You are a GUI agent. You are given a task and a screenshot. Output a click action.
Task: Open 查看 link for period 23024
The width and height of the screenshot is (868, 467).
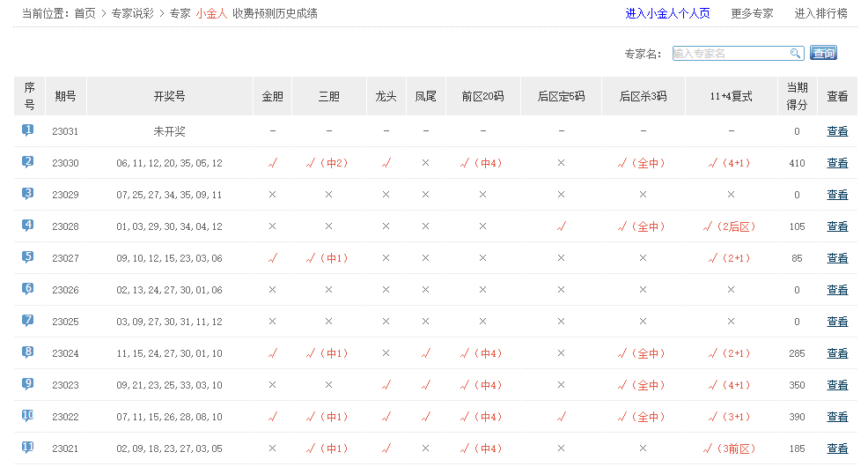(837, 353)
